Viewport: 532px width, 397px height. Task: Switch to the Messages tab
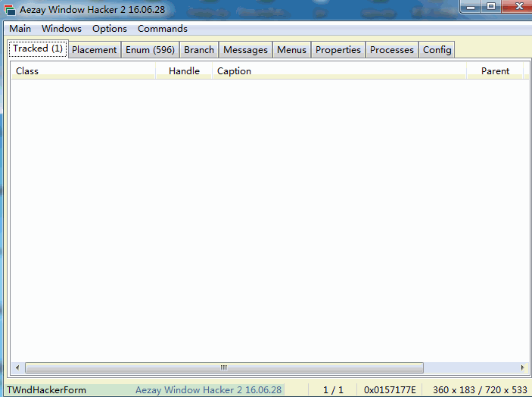coord(245,50)
